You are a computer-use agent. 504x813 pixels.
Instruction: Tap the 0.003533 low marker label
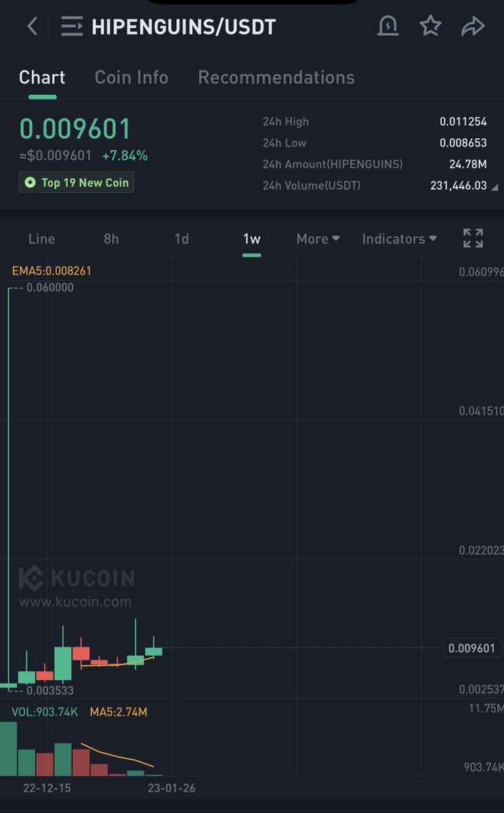click(x=51, y=690)
